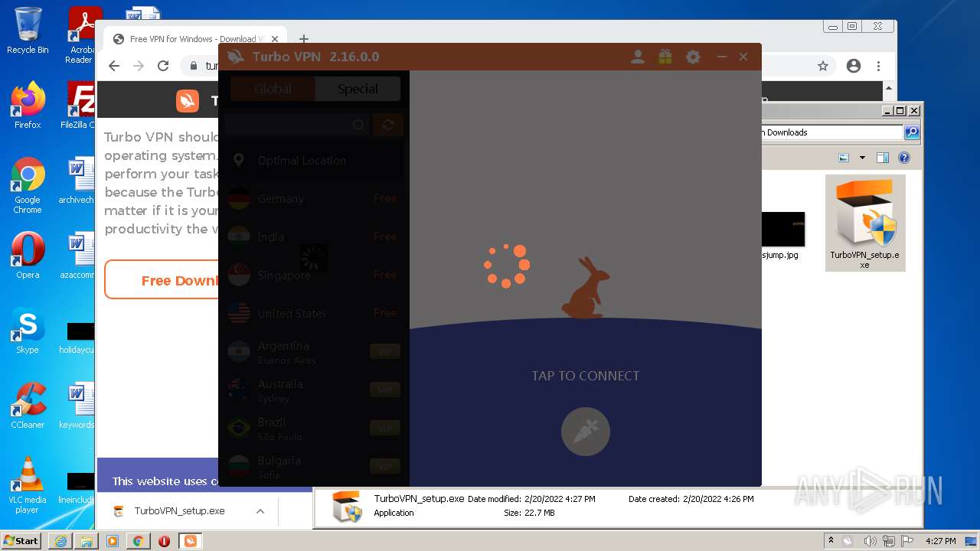This screenshot has height=551, width=980.
Task: Select TurboVPN_setup.exe file in Explorer window
Action: click(865, 223)
